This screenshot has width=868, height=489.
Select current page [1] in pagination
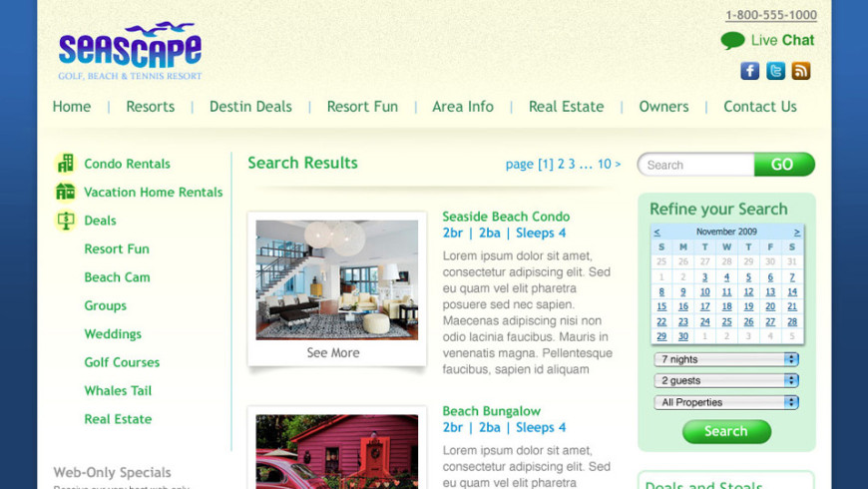click(546, 164)
